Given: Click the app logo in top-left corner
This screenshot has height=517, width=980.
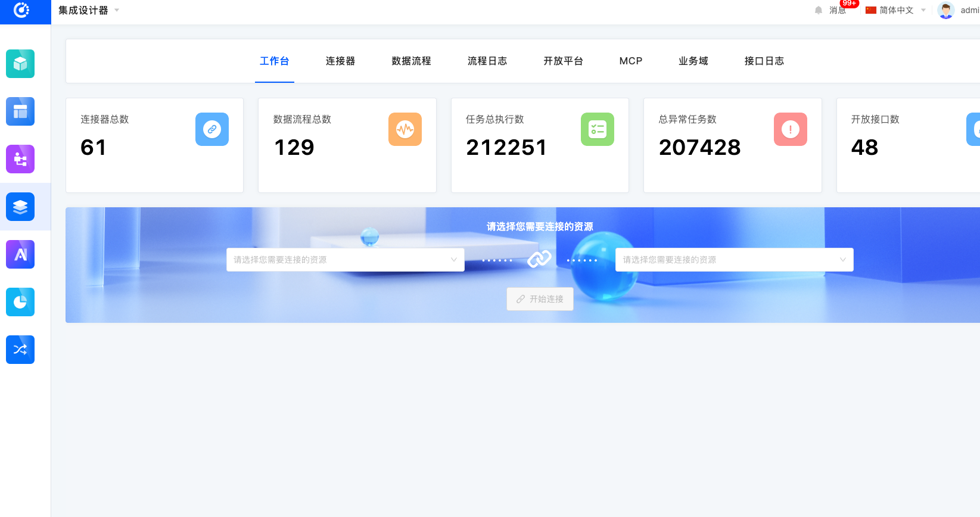Looking at the screenshot, I should pos(21,10).
